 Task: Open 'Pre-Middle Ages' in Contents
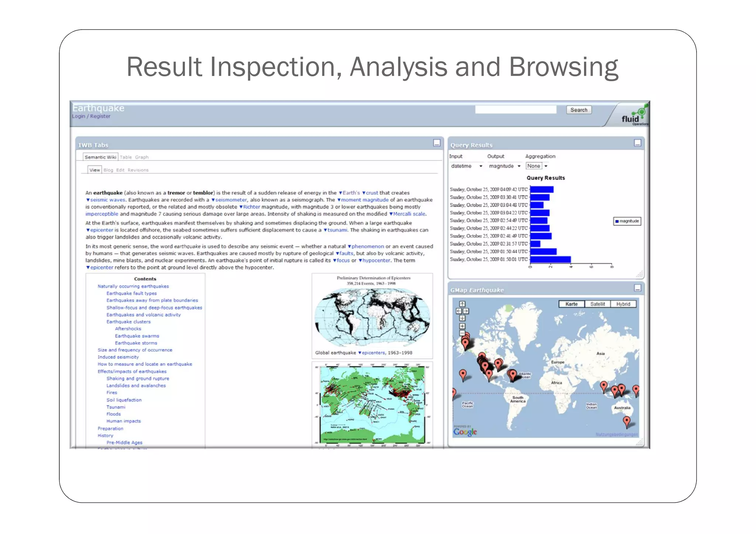pos(124,443)
